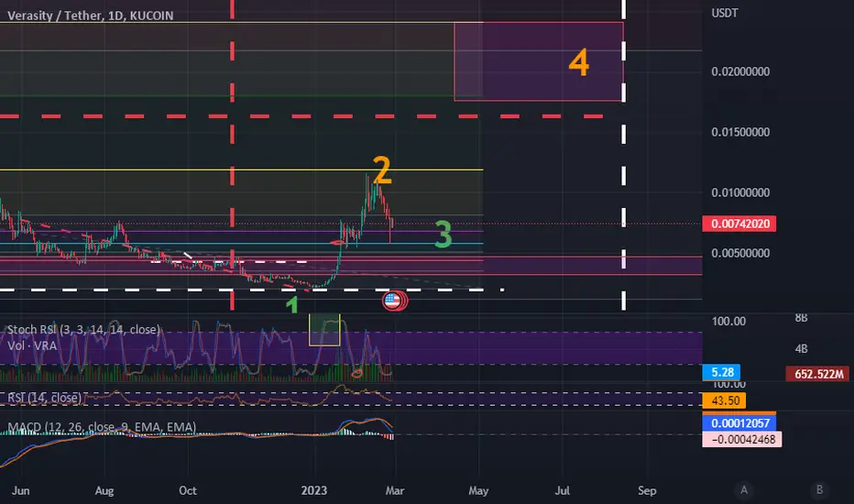Click the Mar label on time axis
Screen dimensions: 854x504
(395, 490)
